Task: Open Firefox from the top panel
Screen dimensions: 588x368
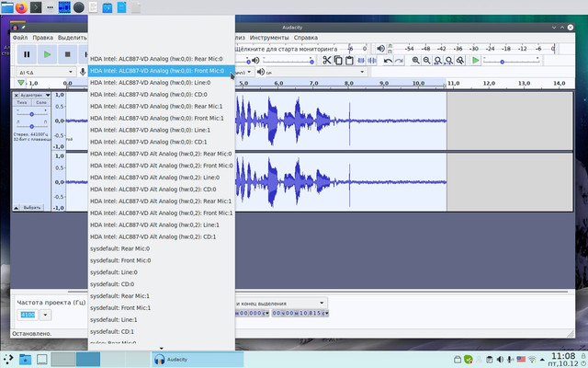Action: 21,7
